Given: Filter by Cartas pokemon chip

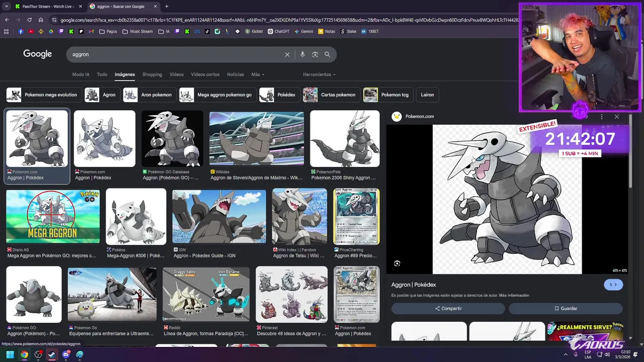Looking at the screenshot, I should point(332,95).
